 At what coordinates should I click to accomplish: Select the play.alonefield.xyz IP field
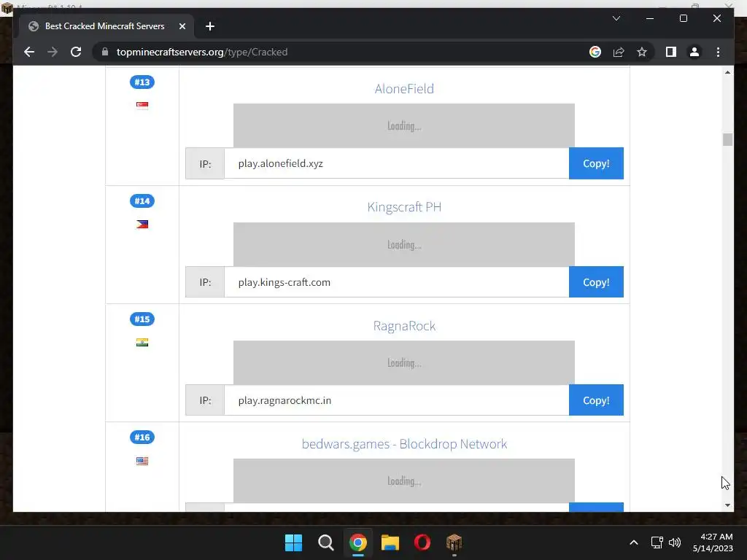[396, 163]
